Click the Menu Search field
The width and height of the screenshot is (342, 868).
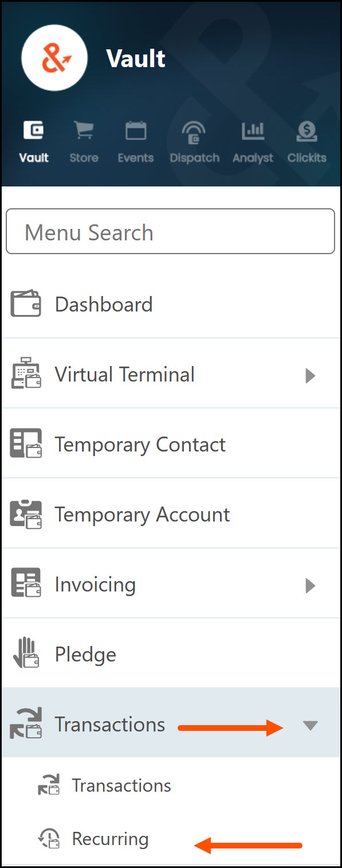tap(170, 231)
